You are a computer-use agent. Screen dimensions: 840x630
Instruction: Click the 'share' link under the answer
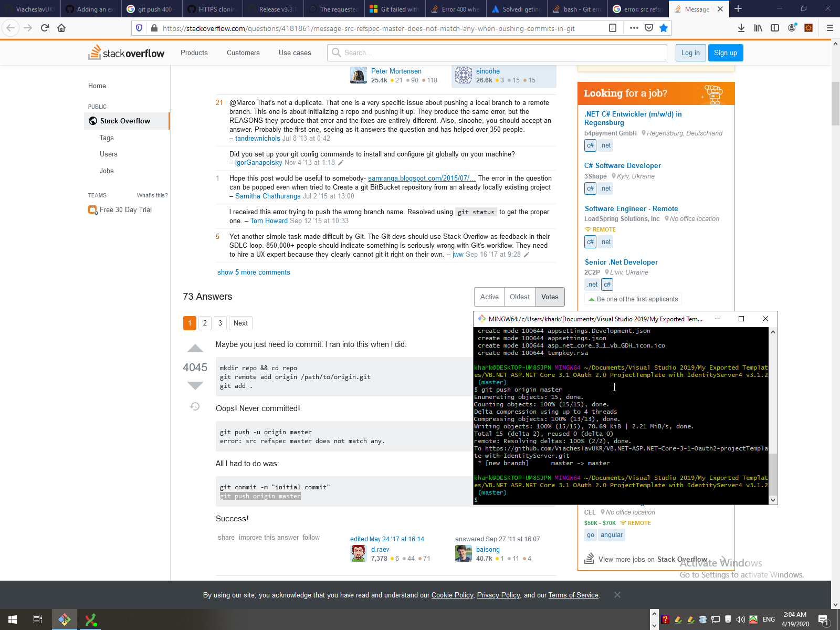(x=226, y=537)
